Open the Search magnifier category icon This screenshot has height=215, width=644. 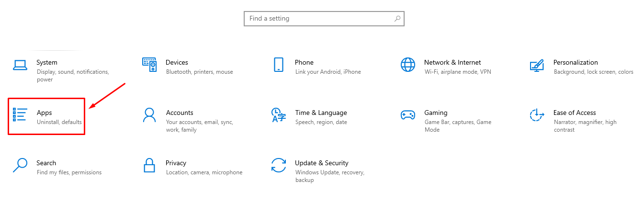pyautogui.click(x=20, y=165)
